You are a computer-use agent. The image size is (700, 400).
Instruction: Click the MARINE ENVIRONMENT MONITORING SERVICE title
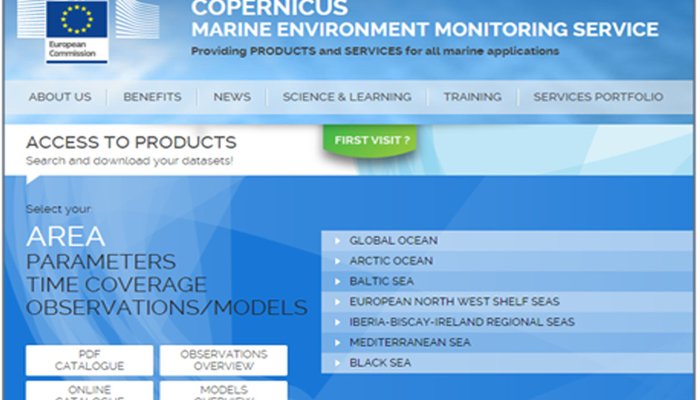(x=425, y=30)
